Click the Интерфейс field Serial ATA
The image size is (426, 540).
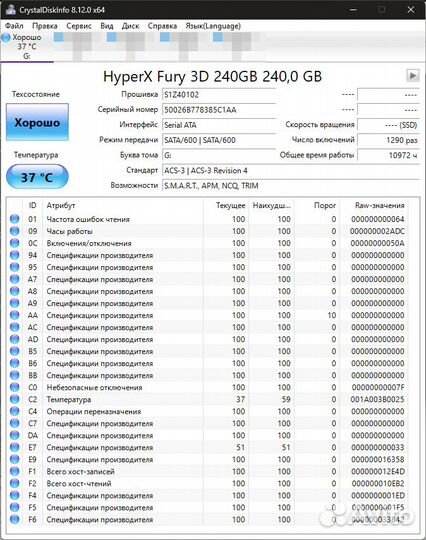point(219,125)
